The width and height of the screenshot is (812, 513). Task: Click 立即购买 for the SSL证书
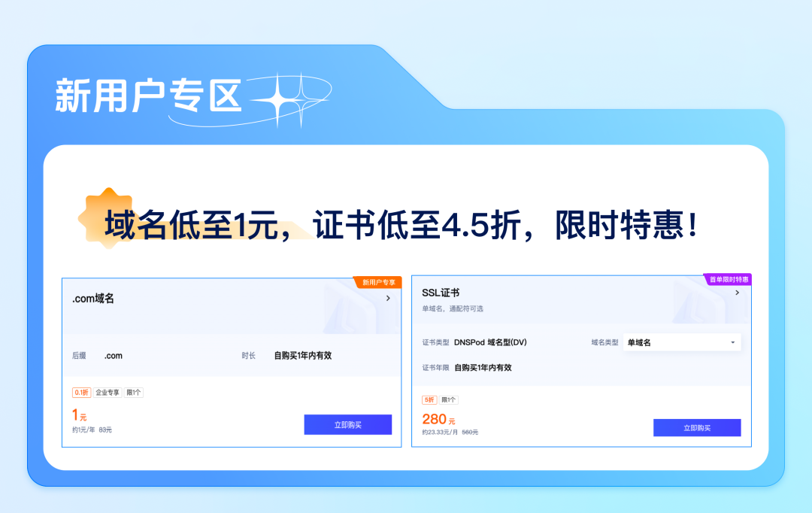click(x=697, y=428)
